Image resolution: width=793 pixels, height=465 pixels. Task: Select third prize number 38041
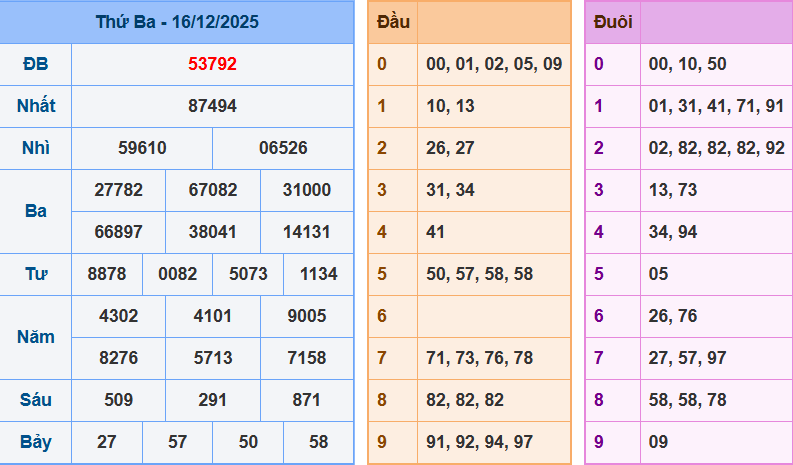click(x=212, y=232)
